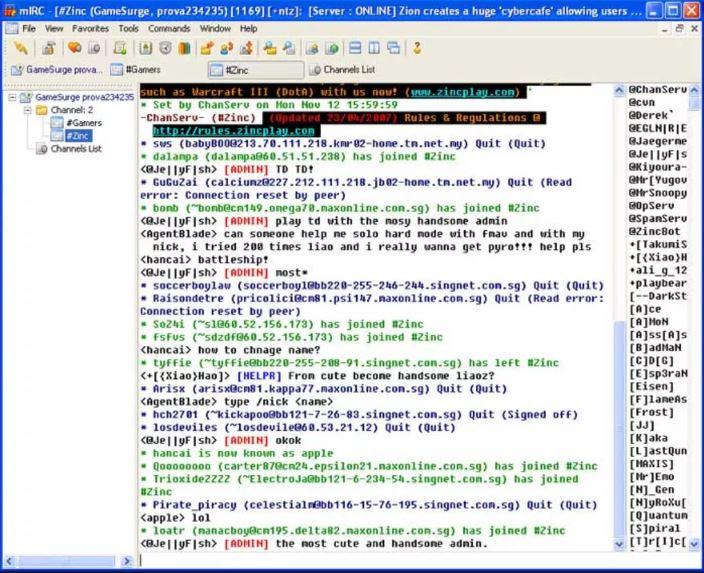Open the Log Files icon
Screen dimensions: 704x573
(289, 48)
